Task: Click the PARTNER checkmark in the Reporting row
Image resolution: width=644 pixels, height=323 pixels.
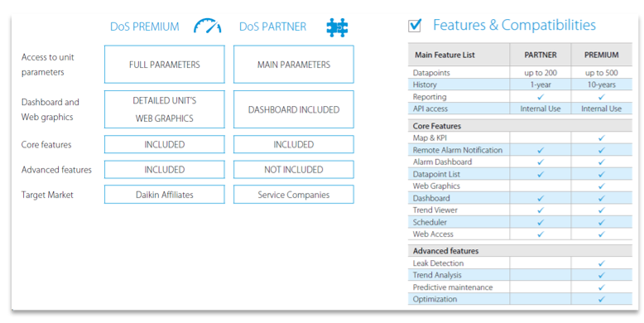Action: coord(541,97)
